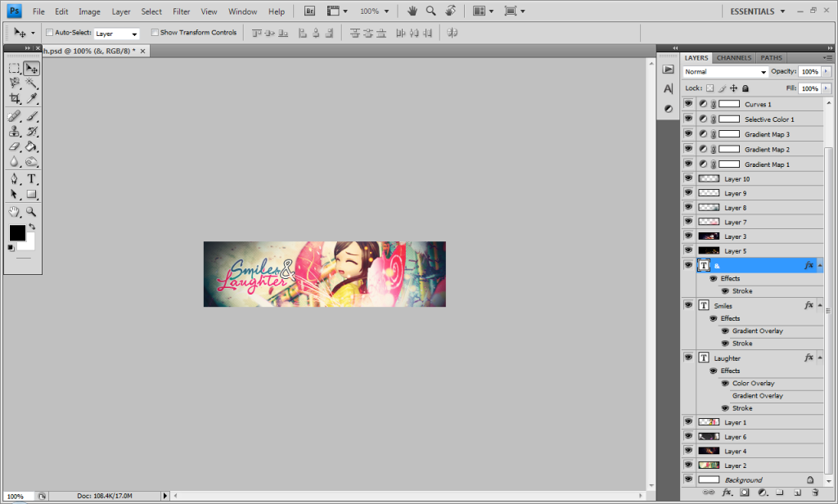Hide the Selective Color 1 layer
This screenshot has width=838, height=504.
point(688,119)
